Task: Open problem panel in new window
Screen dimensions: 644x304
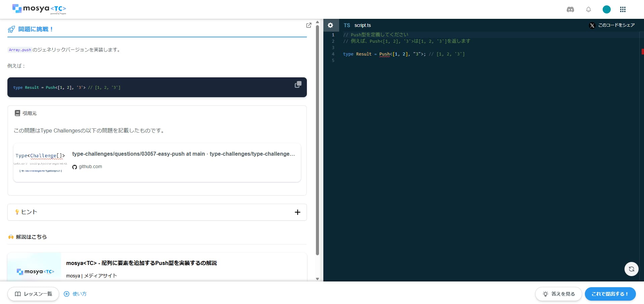Action: [309, 25]
